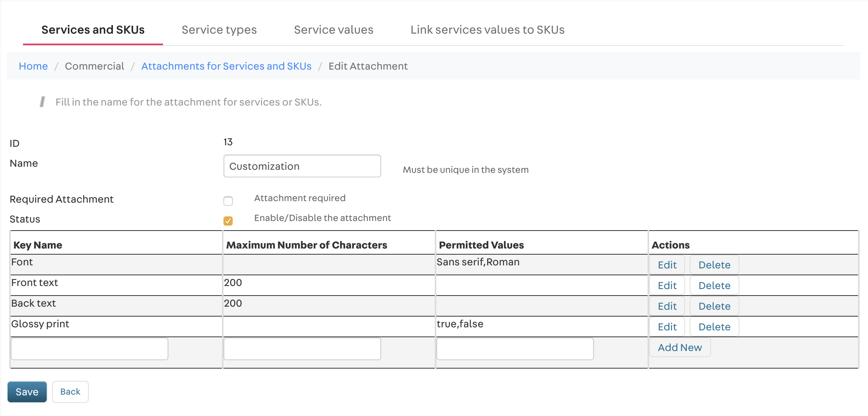868x416 pixels.
Task: Click the Name input field
Action: point(302,166)
